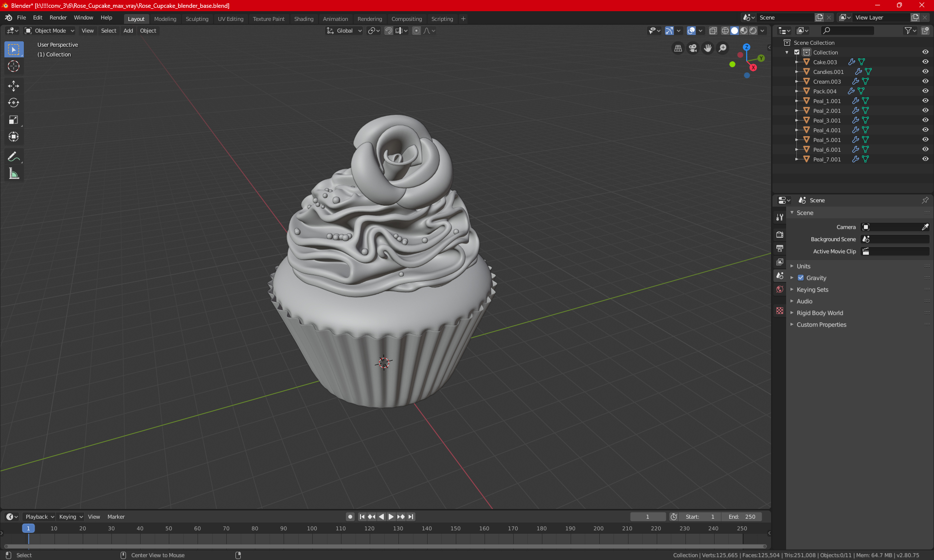
Task: Open the Keying popover in timeline
Action: (71, 517)
